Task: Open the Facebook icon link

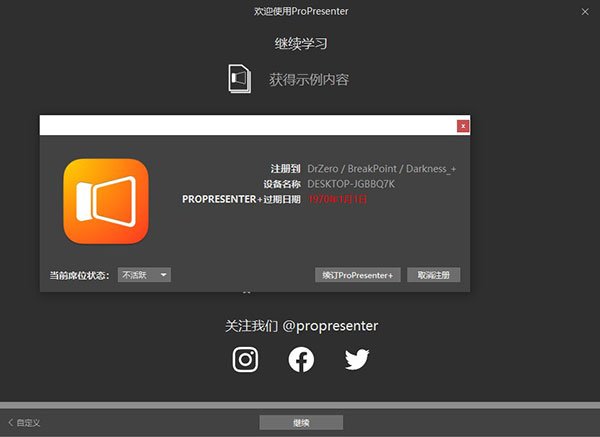Action: 301,359
